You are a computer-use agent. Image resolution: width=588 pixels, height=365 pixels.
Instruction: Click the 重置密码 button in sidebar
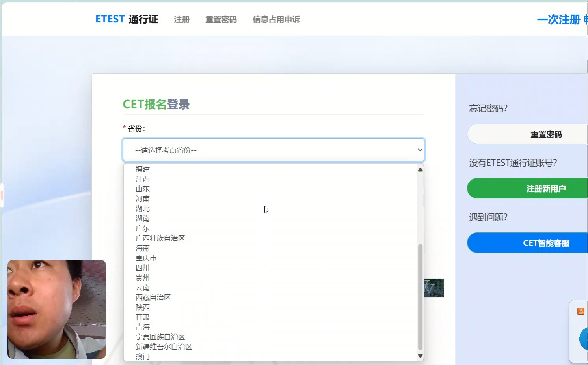(x=527, y=134)
